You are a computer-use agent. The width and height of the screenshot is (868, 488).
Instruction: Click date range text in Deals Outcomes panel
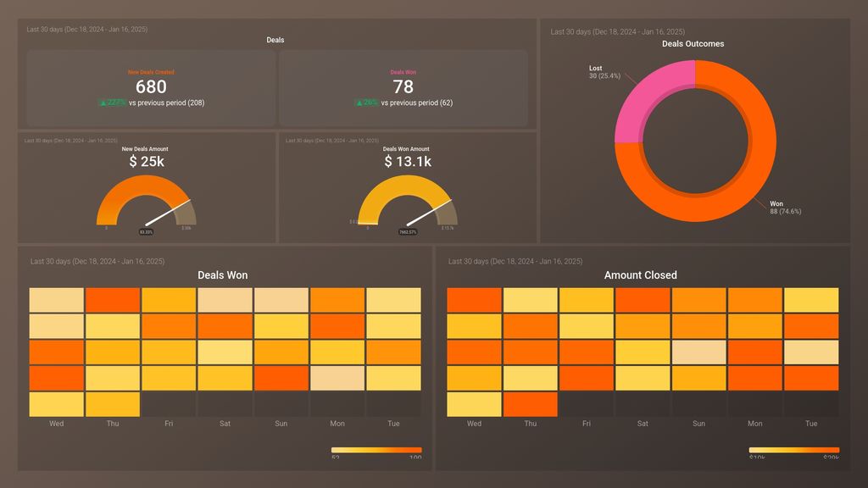coord(617,31)
